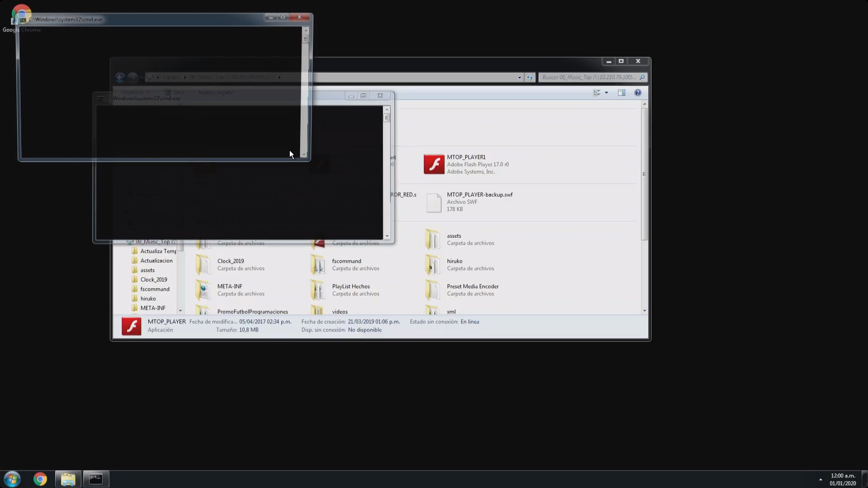Close the top-left cmd.exe window
This screenshot has width=868, height=488.
(299, 18)
